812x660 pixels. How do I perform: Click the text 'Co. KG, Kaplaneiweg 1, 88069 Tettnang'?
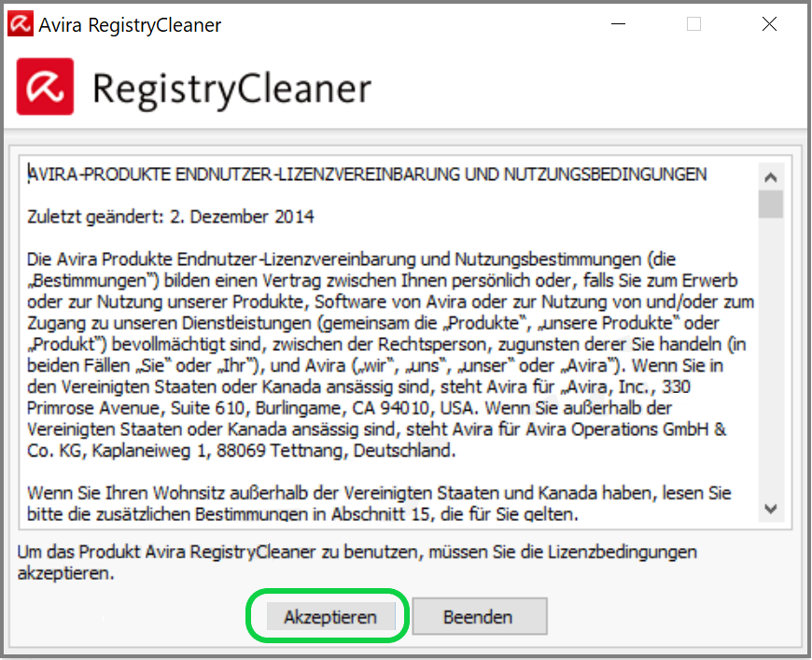pos(187,451)
